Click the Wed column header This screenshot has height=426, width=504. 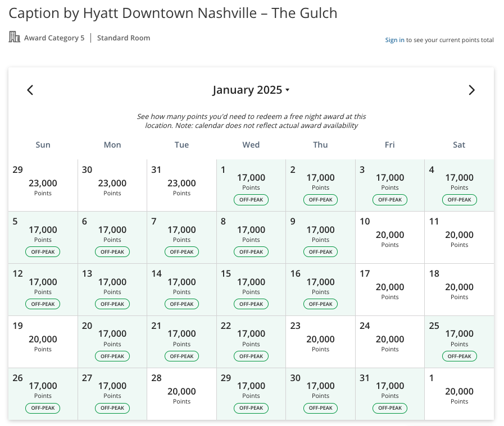pos(251,145)
